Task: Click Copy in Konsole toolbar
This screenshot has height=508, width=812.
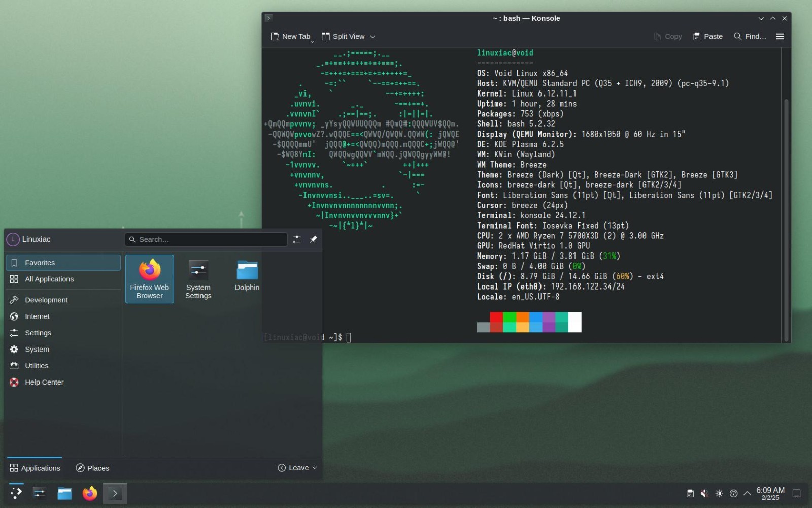Action: click(x=667, y=36)
